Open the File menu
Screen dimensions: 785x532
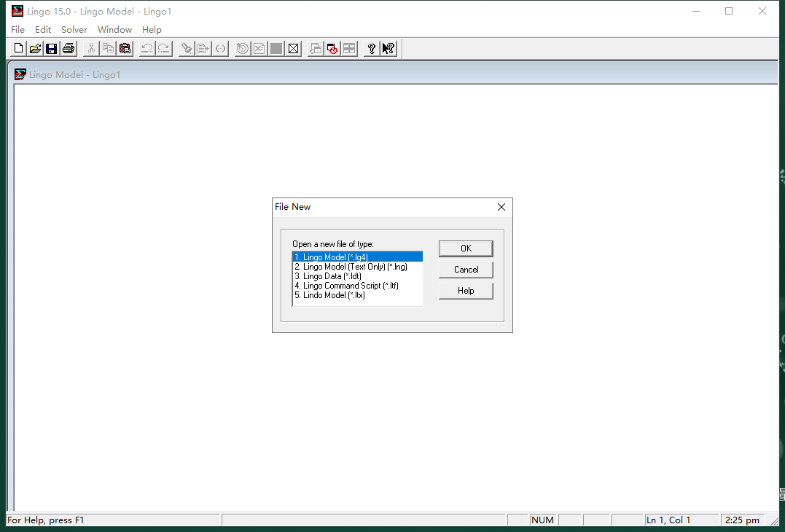17,30
